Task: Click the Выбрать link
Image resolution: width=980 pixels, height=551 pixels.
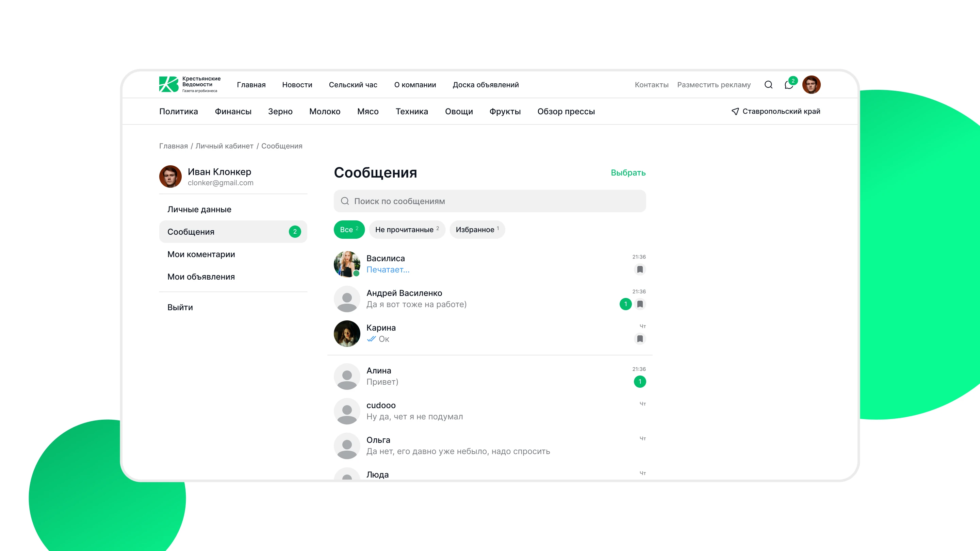Action: [x=628, y=173]
